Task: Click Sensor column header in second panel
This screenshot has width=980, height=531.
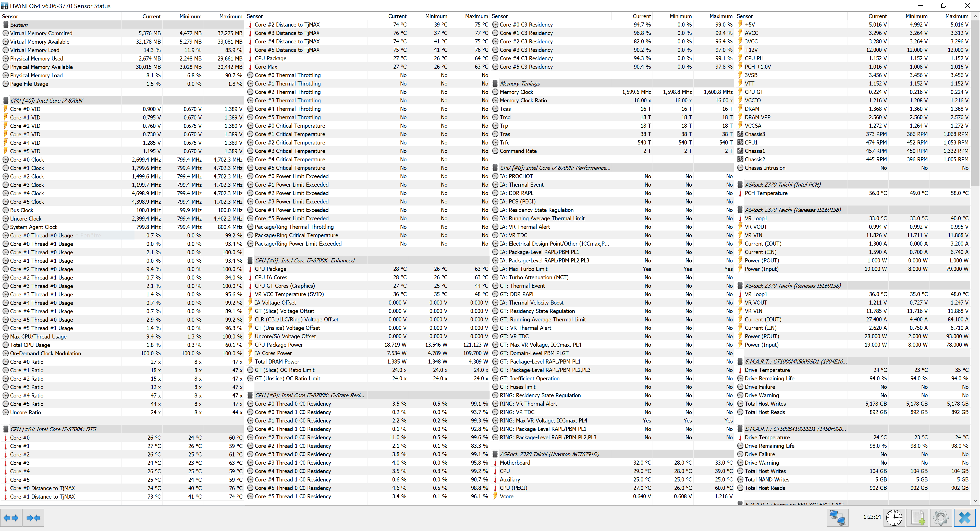Action: [x=255, y=16]
